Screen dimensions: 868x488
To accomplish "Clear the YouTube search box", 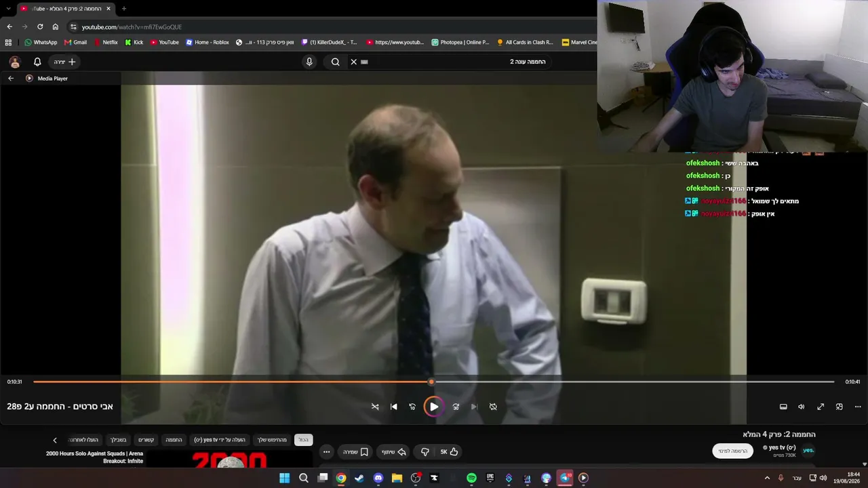I will point(353,62).
